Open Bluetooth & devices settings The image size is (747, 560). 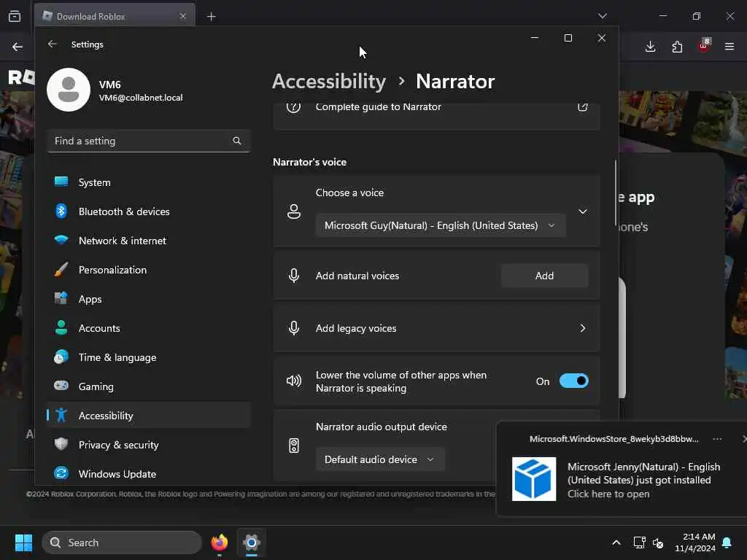[149, 211]
